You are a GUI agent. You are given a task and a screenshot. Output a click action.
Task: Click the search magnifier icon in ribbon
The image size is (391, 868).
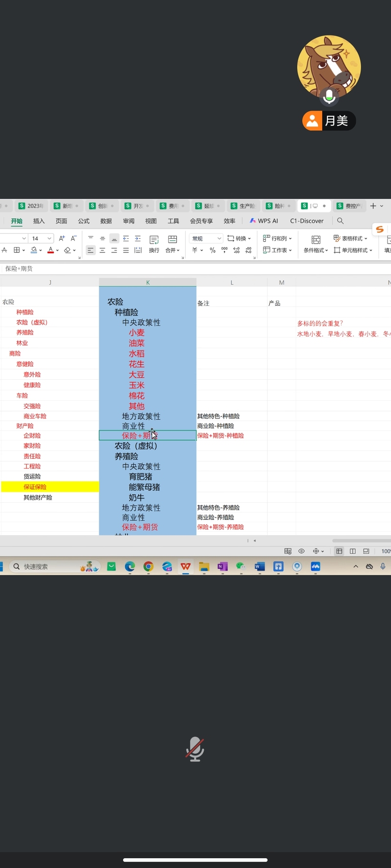(340, 221)
